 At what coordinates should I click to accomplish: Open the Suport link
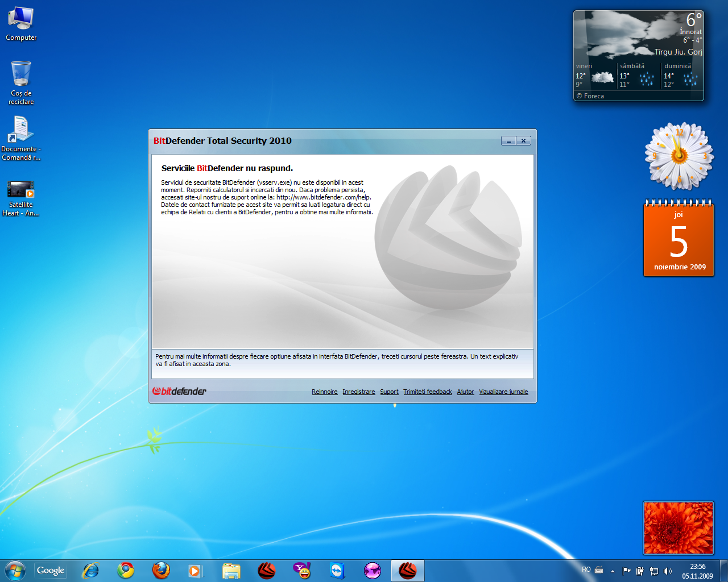(x=389, y=392)
